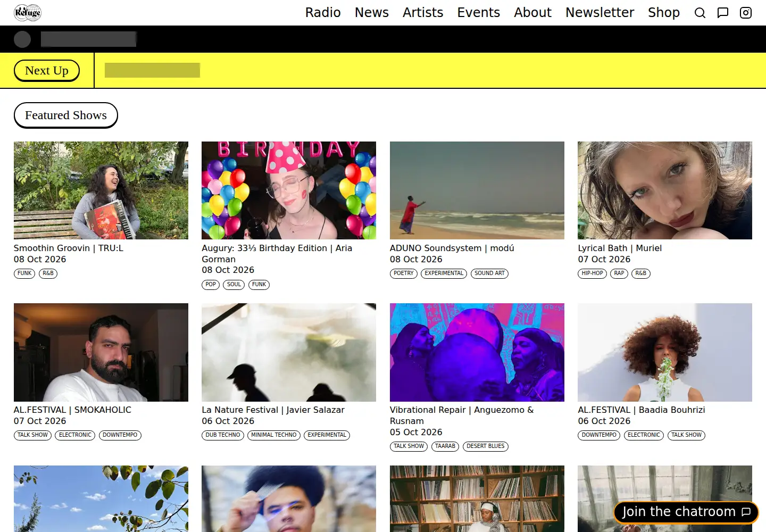Screen dimensions: 766x532
Task: Open the Vibrational Repair thumbnail
Action: pos(477,352)
